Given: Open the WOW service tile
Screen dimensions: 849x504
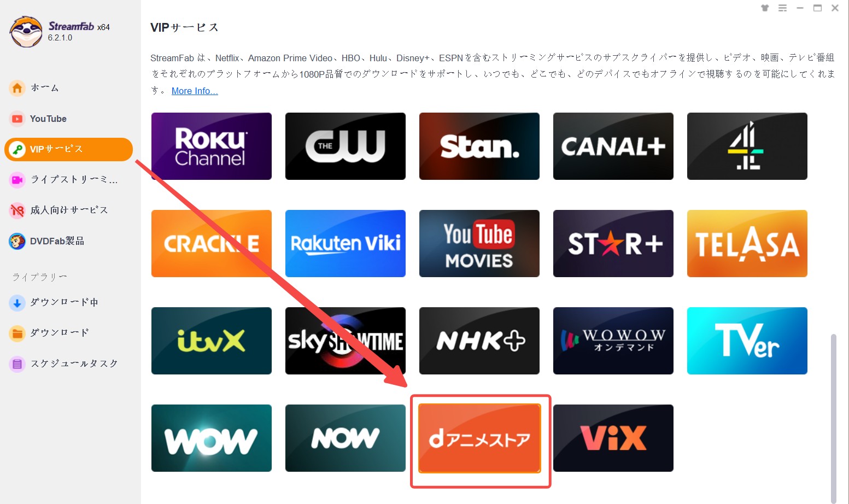Looking at the screenshot, I should tap(212, 438).
